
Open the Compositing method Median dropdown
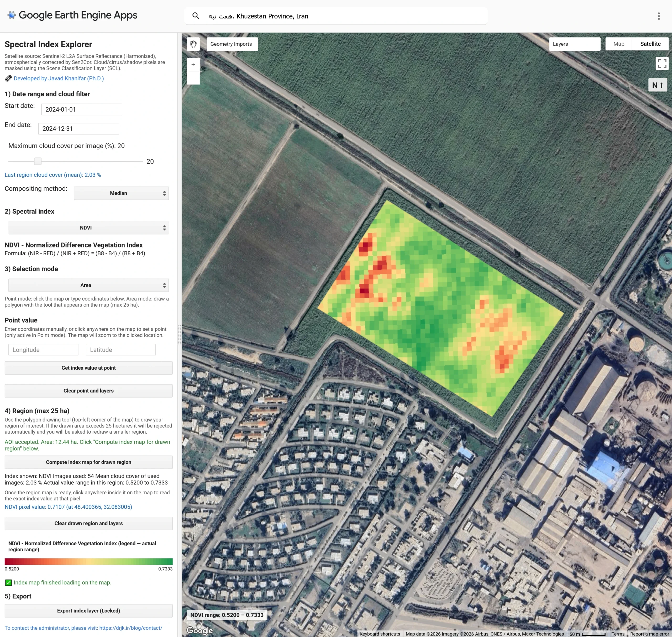click(121, 193)
